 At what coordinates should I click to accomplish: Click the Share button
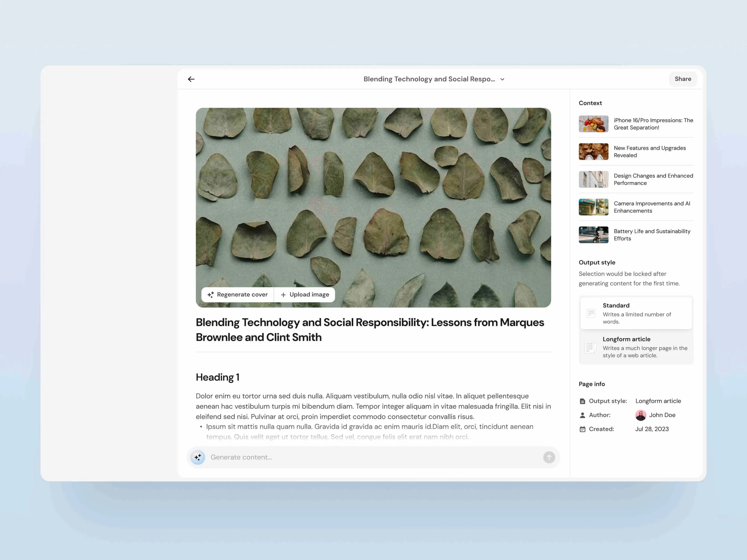tap(683, 79)
